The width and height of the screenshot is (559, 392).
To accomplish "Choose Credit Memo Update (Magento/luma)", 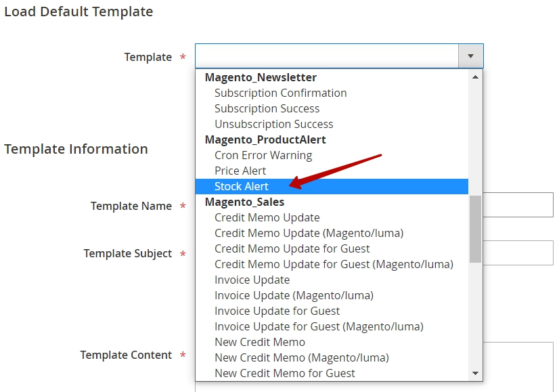I will coord(332,234).
